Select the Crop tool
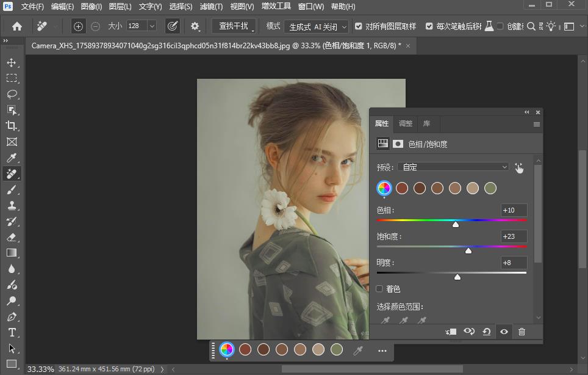 point(12,126)
